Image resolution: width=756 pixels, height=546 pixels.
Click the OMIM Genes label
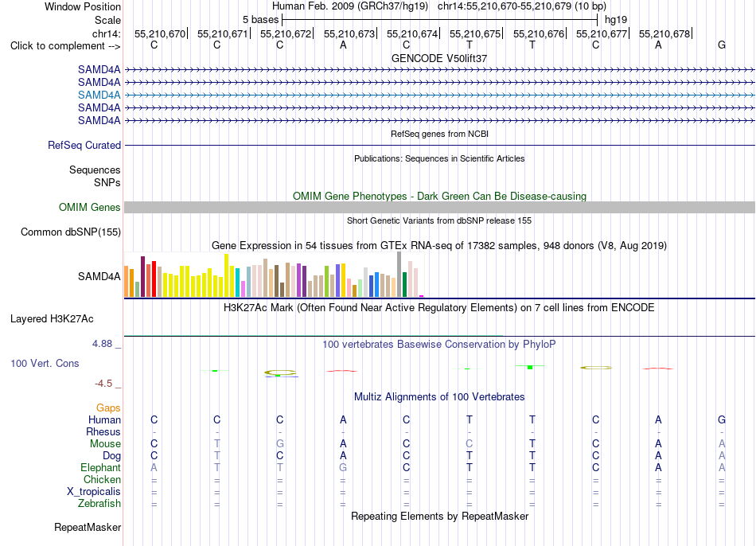tap(89, 208)
